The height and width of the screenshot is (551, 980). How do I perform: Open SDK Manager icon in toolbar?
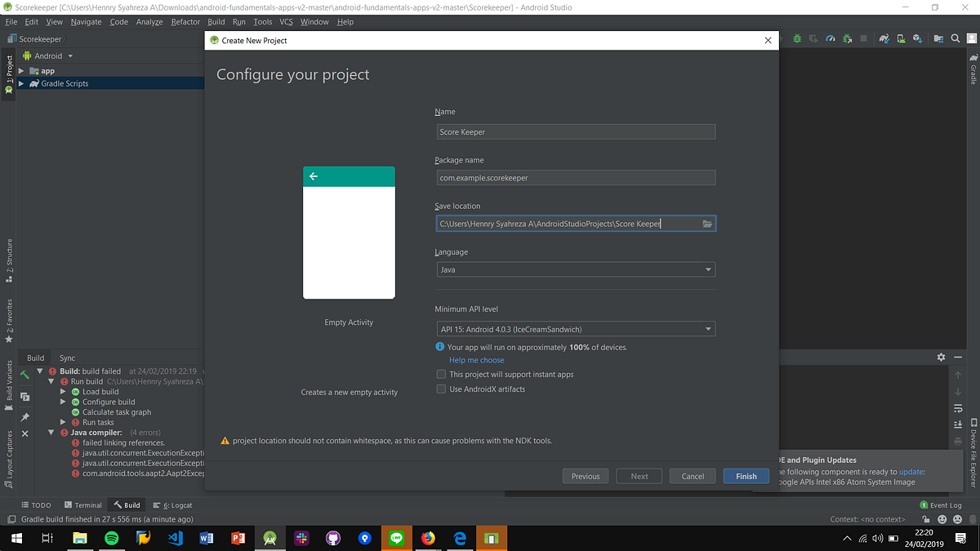click(918, 38)
